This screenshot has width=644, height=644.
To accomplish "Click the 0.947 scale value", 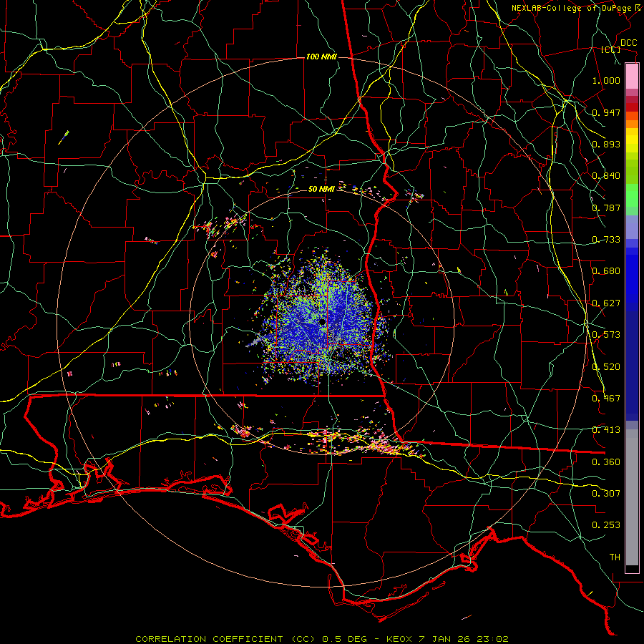I will pos(606,112).
